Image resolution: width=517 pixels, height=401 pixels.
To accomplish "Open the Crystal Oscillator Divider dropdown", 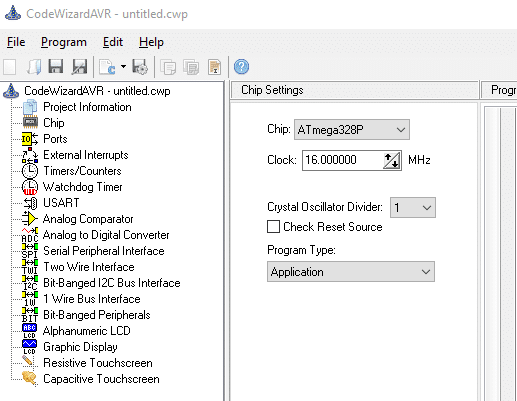I will 413,207.
